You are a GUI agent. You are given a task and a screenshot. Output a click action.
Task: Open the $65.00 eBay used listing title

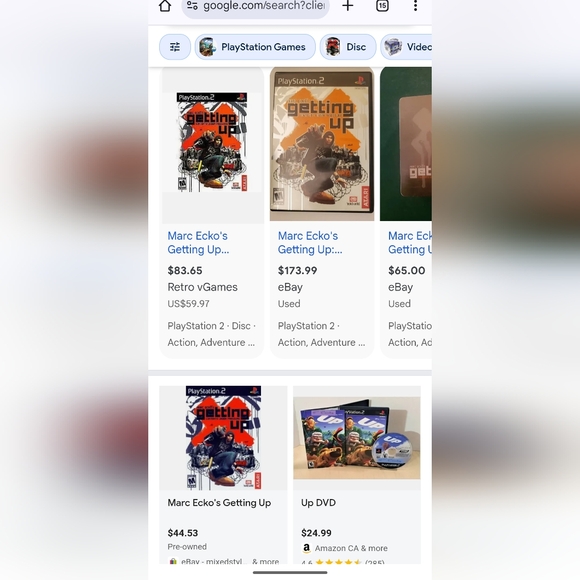tap(410, 243)
